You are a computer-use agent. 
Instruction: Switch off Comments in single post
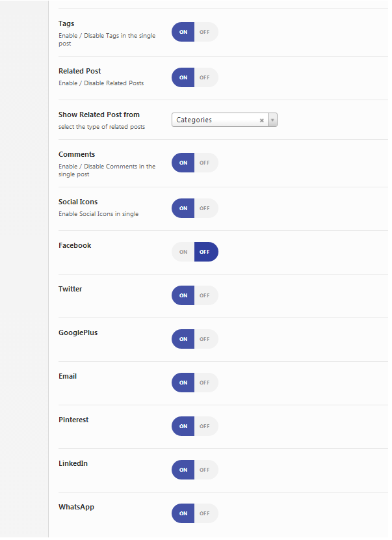pyautogui.click(x=205, y=163)
